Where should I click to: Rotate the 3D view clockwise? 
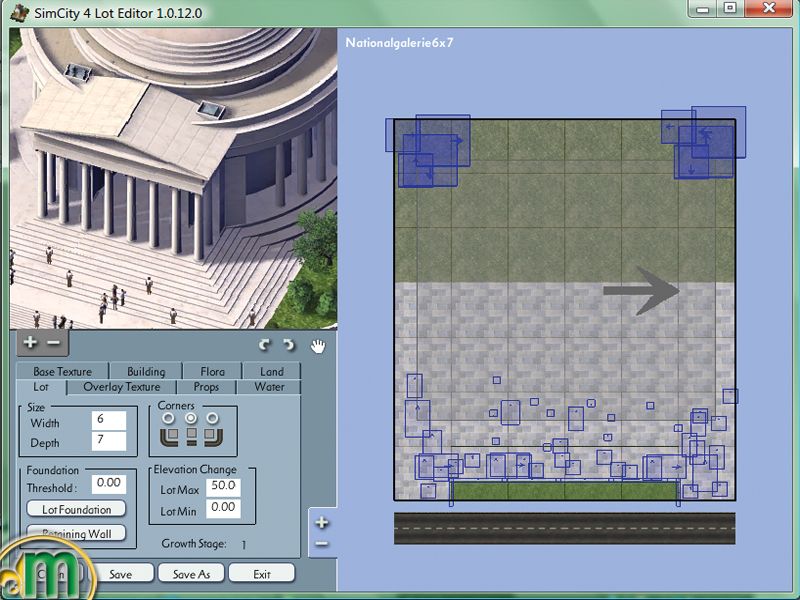pyautogui.click(x=264, y=345)
